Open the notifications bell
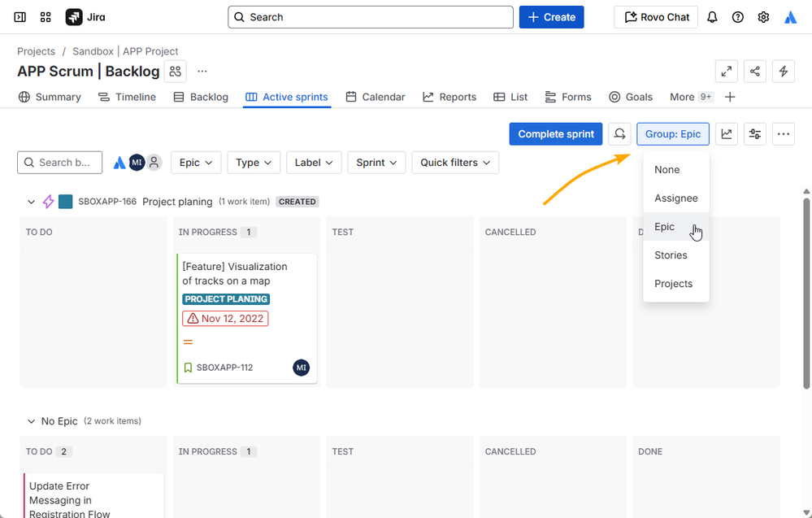Screen dimensions: 812x518 tap(712, 17)
